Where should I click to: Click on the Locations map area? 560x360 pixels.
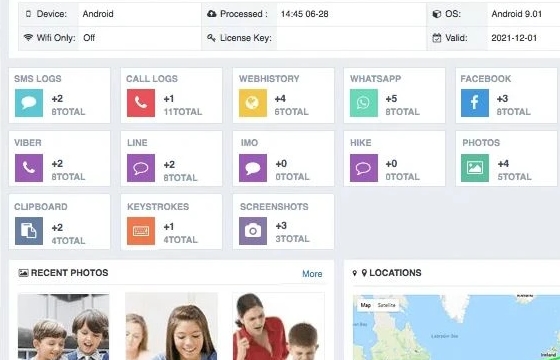[456, 328]
